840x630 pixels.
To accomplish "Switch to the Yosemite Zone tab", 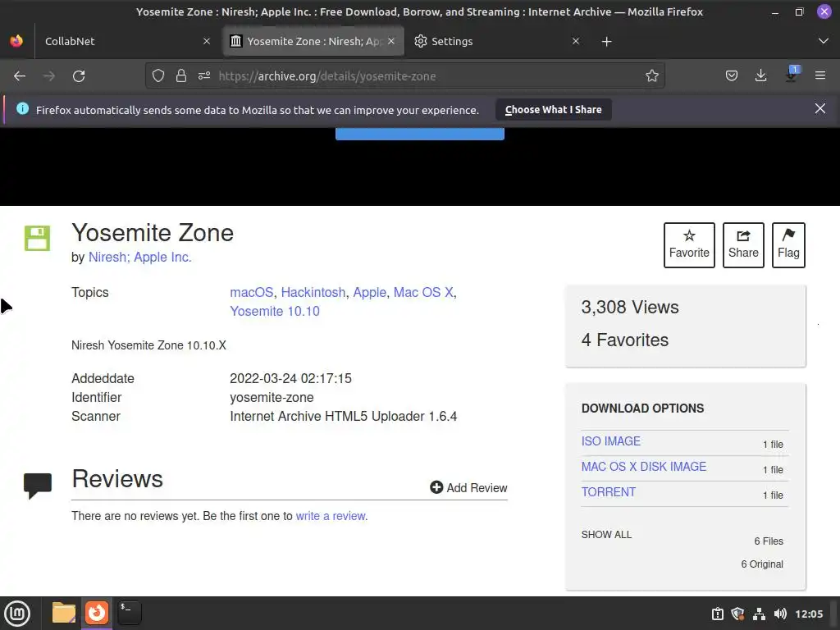I will click(313, 41).
